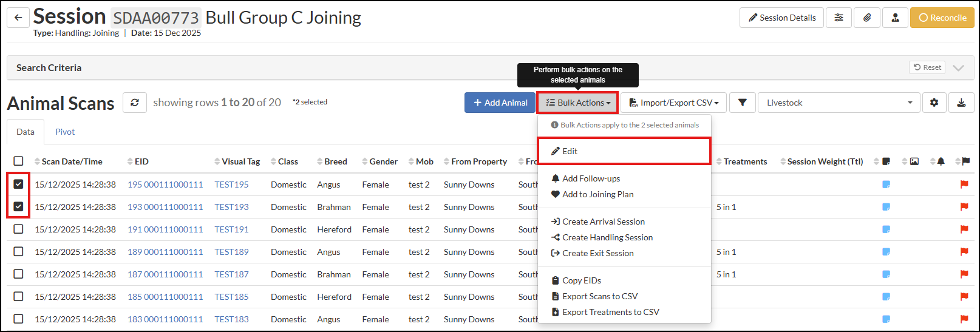
Task: Sort by the image column icon
Action: 914,161
